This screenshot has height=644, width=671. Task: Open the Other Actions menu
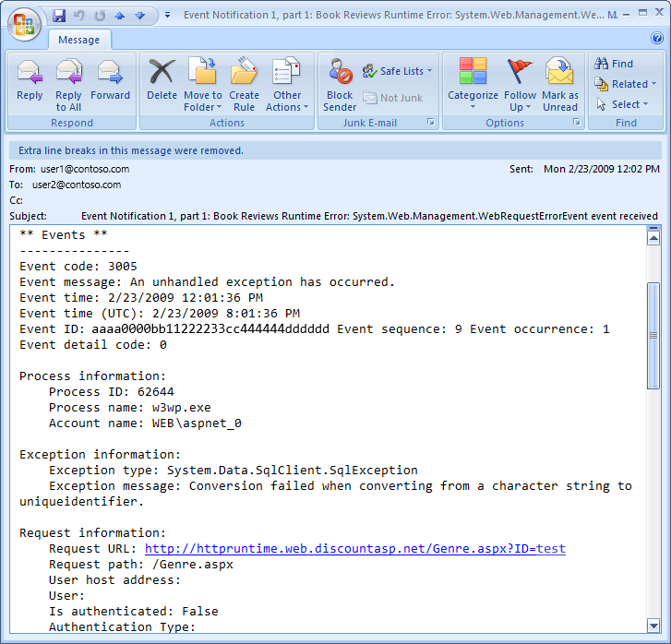287,85
